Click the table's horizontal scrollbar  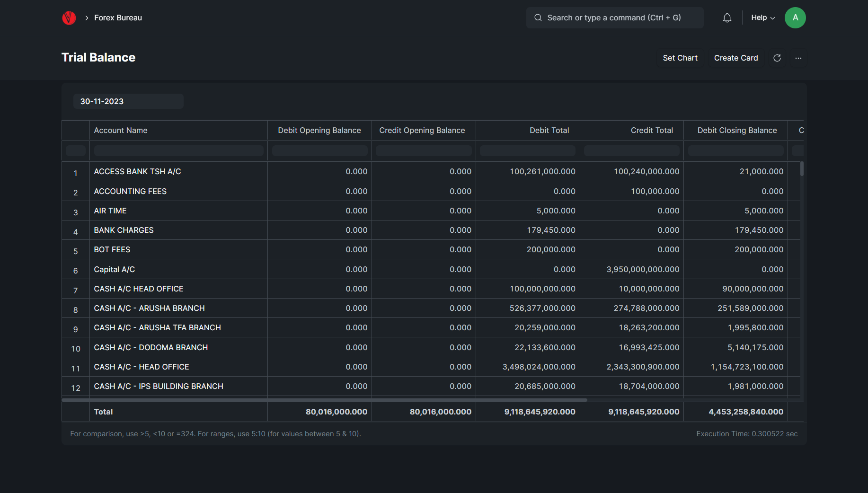[325, 400]
